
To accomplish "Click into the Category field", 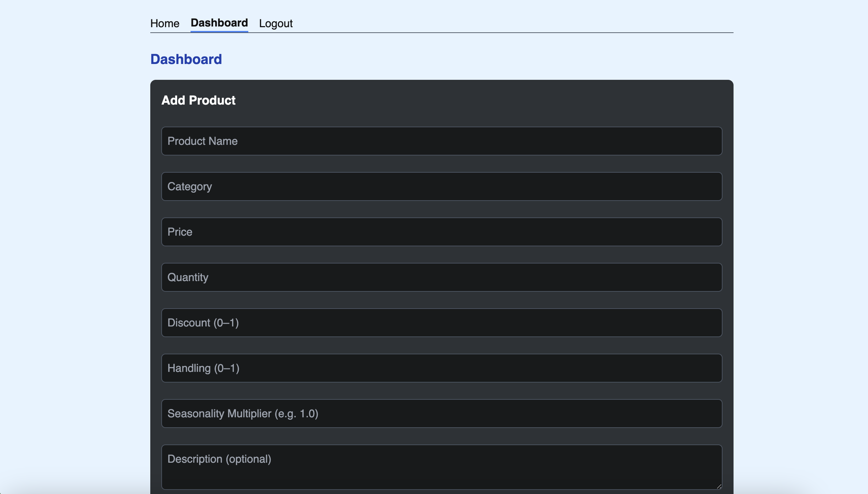I will [x=441, y=186].
